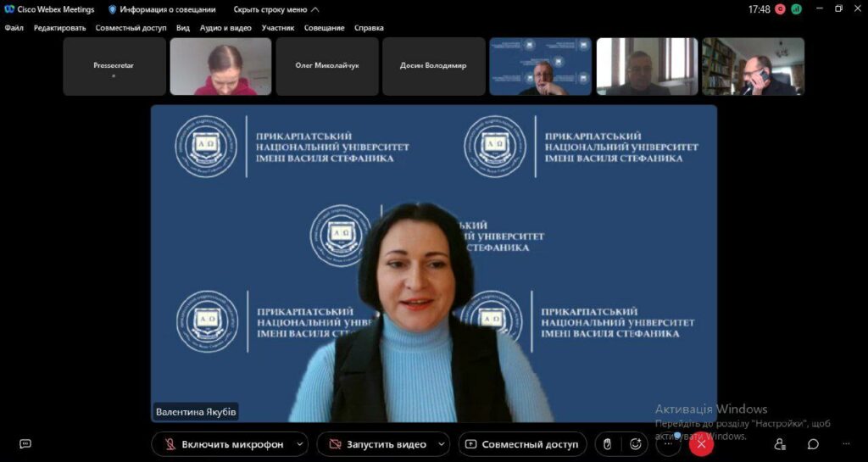This screenshot has width=868, height=462.
Task: Open the participants panel icon
Action: point(780,443)
